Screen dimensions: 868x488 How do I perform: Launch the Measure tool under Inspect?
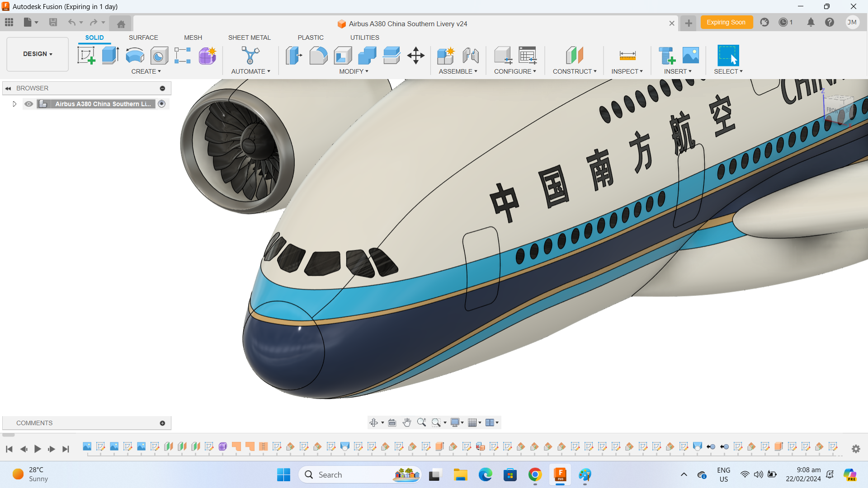tap(627, 55)
